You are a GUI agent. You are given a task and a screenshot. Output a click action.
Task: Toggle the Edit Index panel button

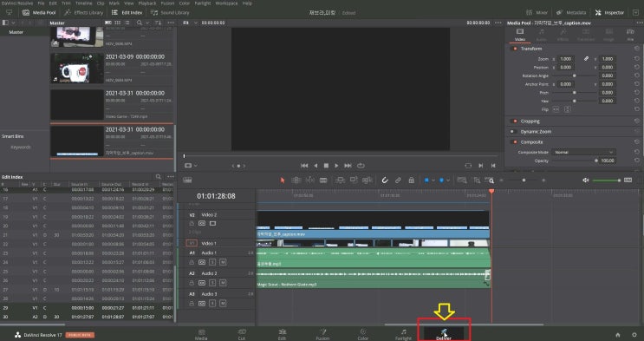[127, 13]
